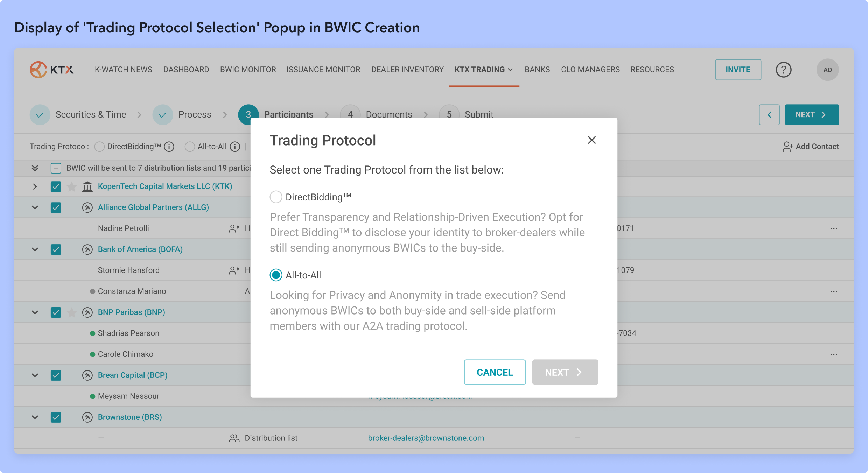Expand the KopenTech Capital Markets row
868x473 pixels.
[x=35, y=186]
